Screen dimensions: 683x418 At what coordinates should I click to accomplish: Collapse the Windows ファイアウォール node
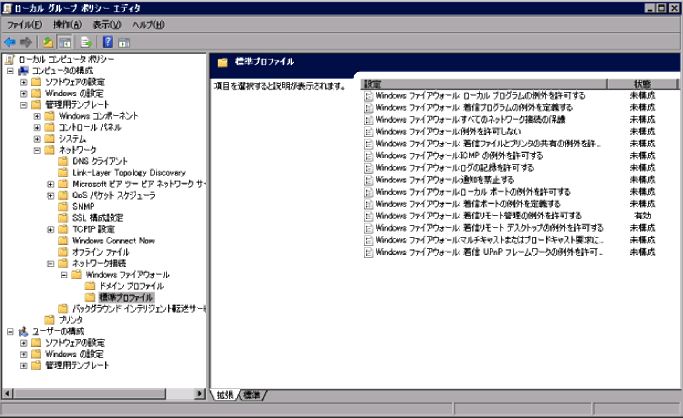64,275
